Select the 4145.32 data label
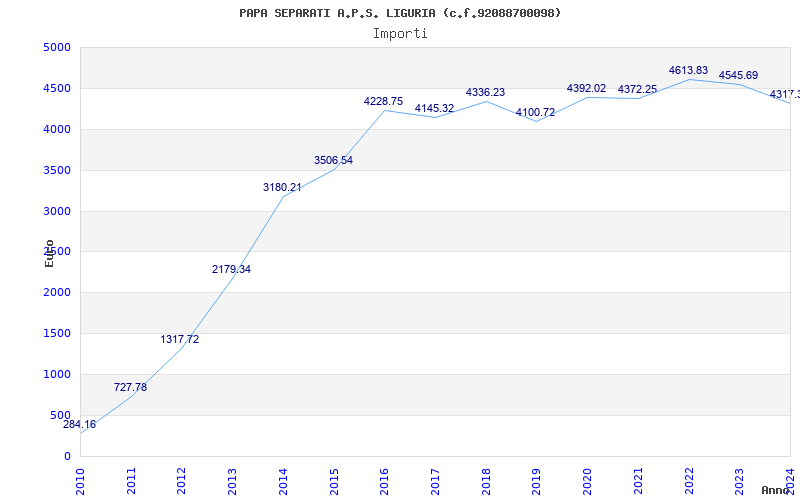This screenshot has width=800, height=500. 434,108
